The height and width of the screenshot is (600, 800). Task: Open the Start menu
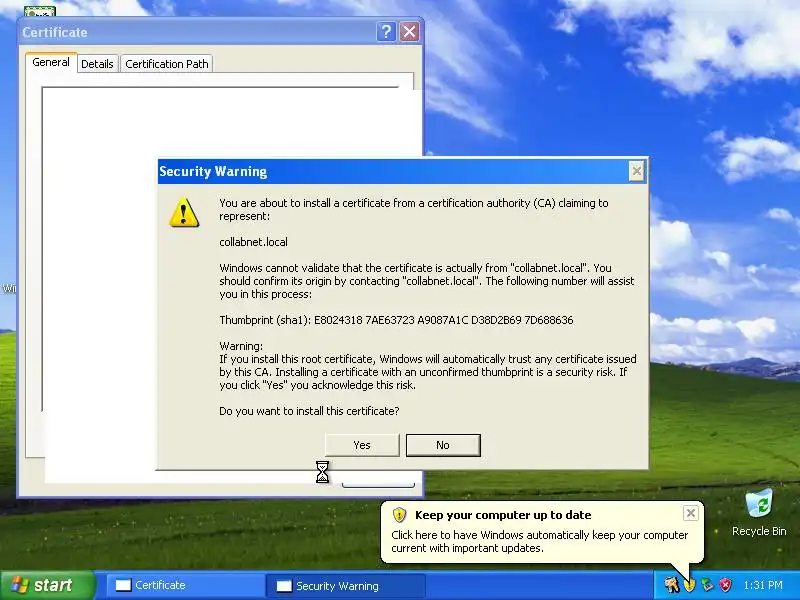(47, 585)
